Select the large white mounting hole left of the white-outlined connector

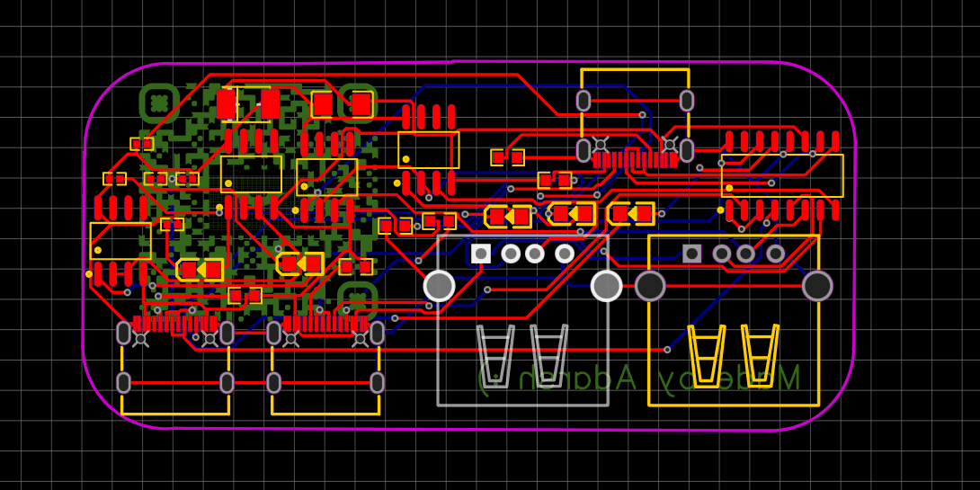[440, 286]
